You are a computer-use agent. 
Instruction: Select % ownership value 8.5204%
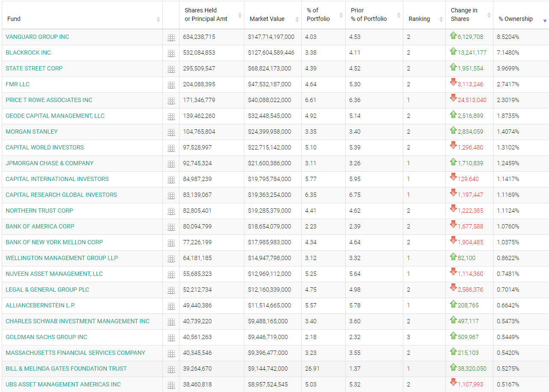(x=508, y=37)
